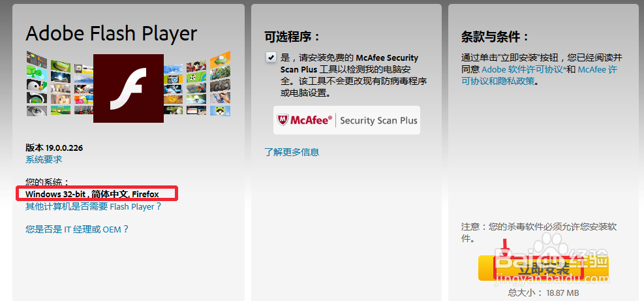Click the grey eye close-up thumbnail
644x301 pixels.
[37, 110]
